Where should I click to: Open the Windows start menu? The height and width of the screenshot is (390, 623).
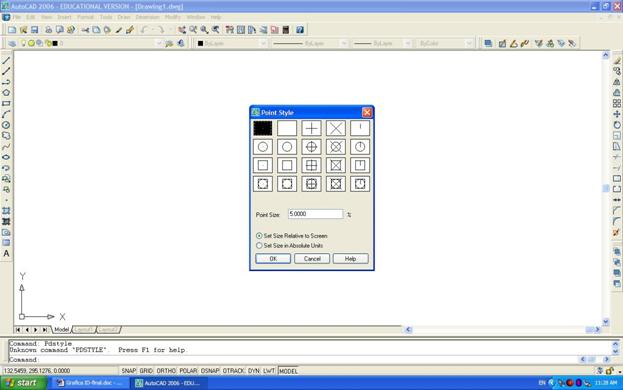(24, 383)
